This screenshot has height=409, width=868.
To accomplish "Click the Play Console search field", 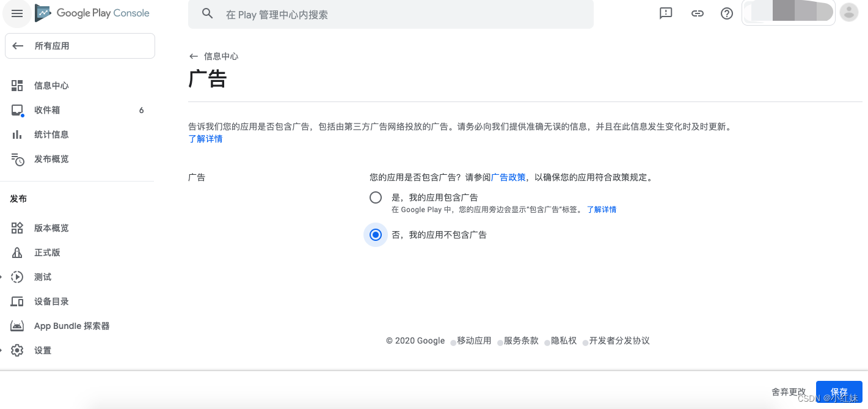I will (390, 14).
